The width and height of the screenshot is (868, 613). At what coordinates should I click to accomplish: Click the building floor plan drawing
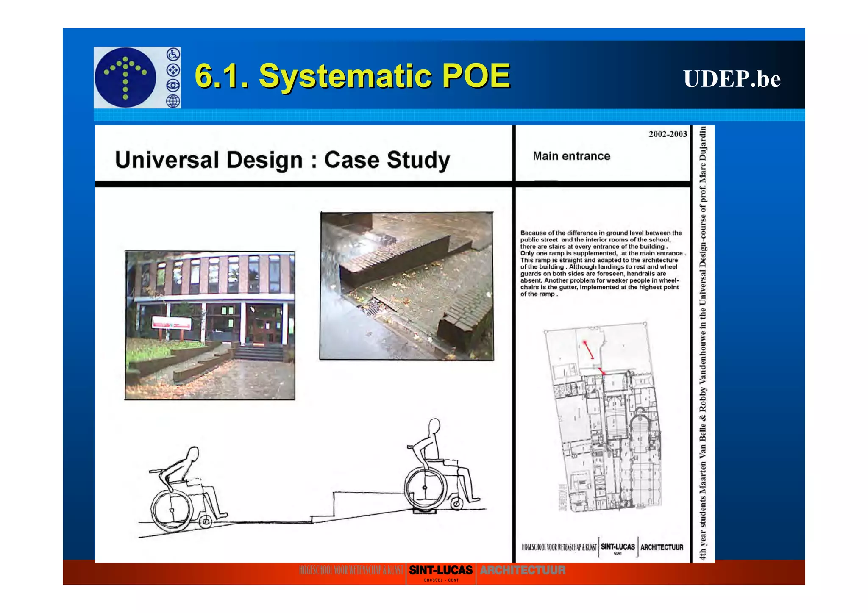(x=602, y=416)
